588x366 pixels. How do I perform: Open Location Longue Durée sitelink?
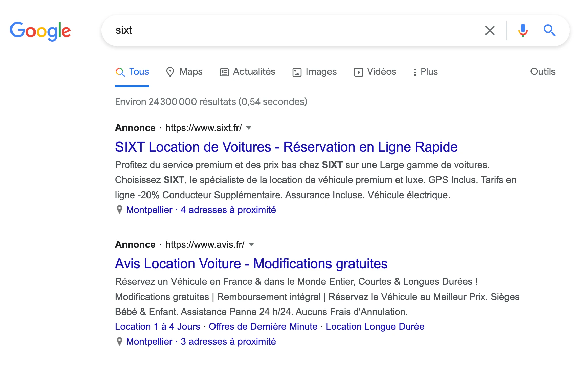(x=375, y=327)
